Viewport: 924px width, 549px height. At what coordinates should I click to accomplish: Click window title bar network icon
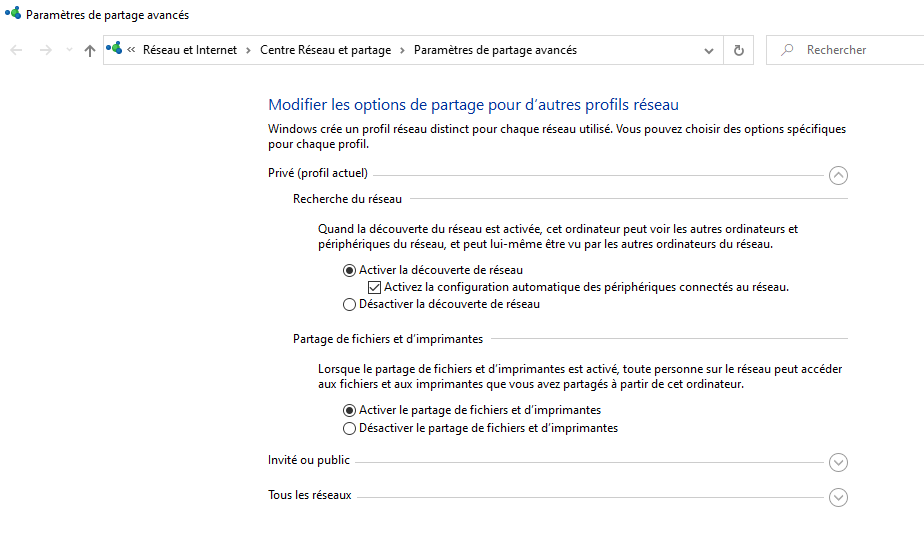(13, 13)
